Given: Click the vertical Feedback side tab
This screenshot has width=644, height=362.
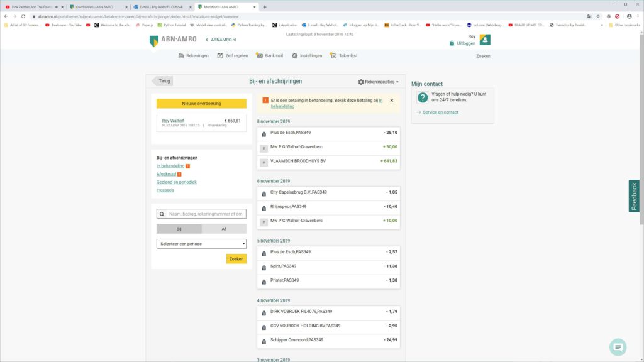Looking at the screenshot, I should click(x=635, y=196).
